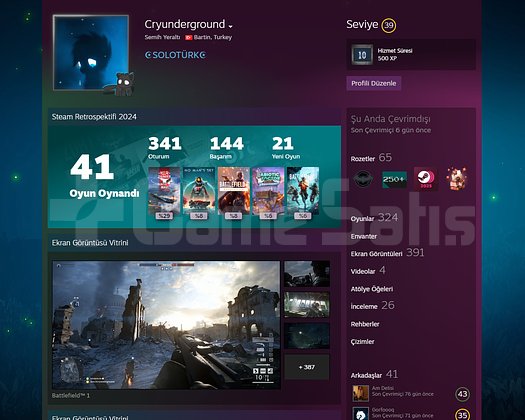Click the Seviye level label
Viewport: 525px width, 420px height.
click(x=362, y=24)
